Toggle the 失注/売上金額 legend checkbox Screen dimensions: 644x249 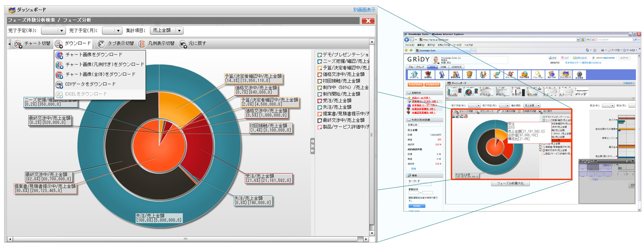tap(320, 108)
